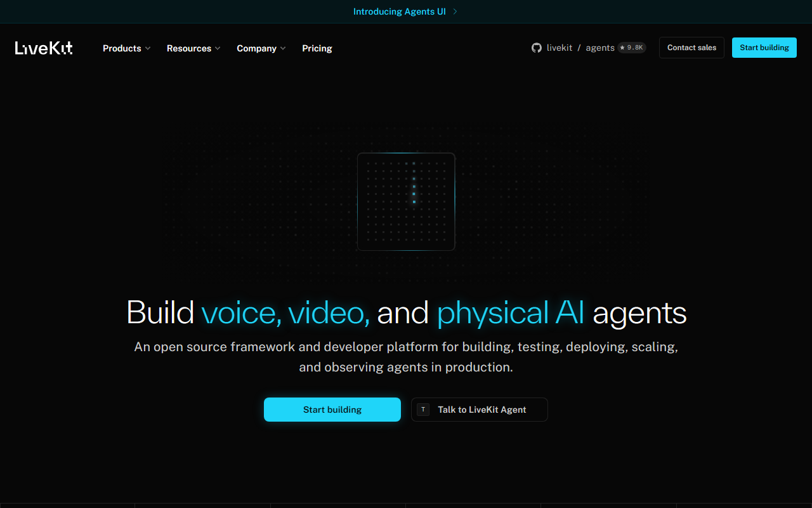Open the Company navigation menu
The width and height of the screenshot is (812, 508).
[x=261, y=48]
